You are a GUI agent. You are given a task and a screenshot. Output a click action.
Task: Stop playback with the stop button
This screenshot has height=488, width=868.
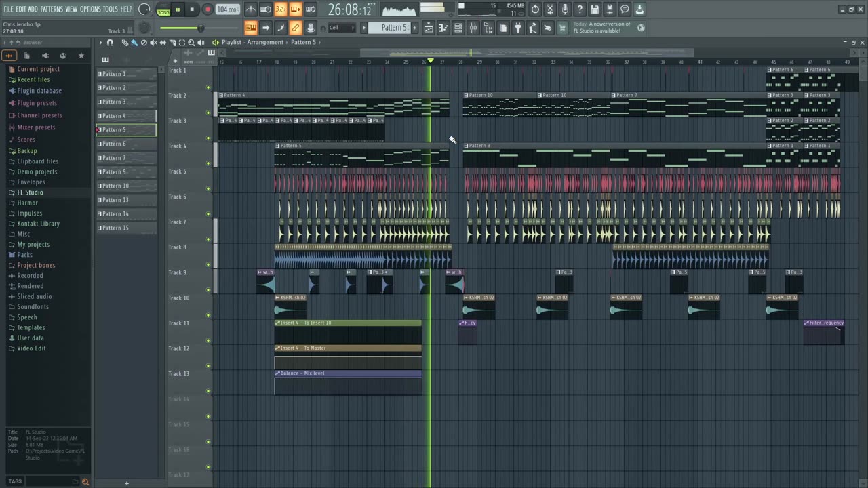point(192,9)
